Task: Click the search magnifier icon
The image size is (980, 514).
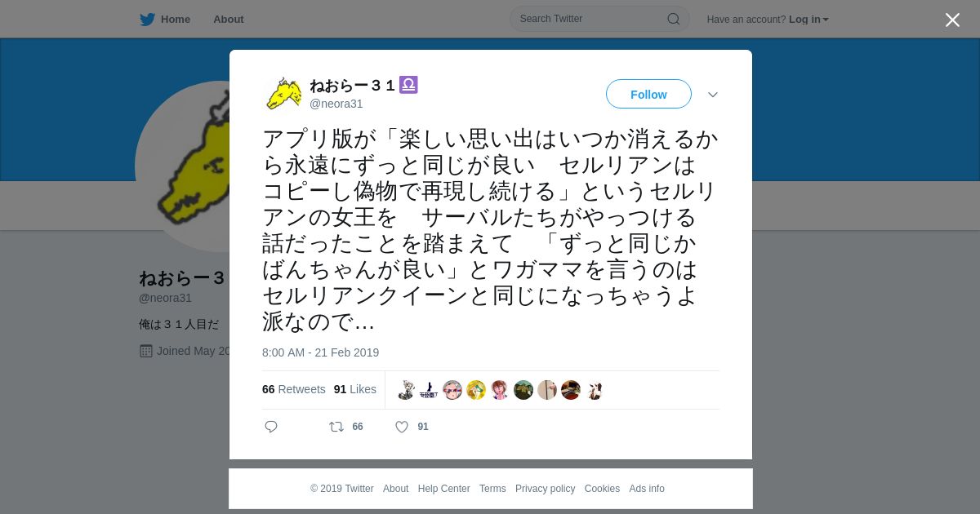Action: pyautogui.click(x=673, y=19)
